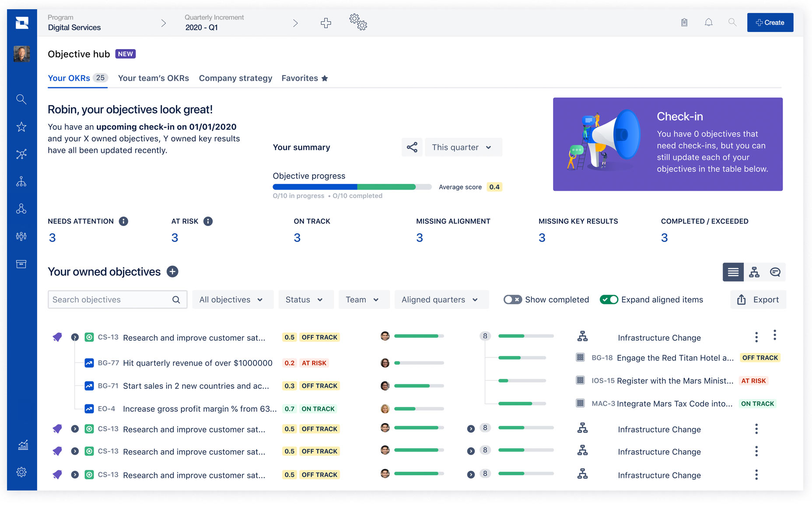Expand the CS-13 objective row chevron

pyautogui.click(x=75, y=337)
